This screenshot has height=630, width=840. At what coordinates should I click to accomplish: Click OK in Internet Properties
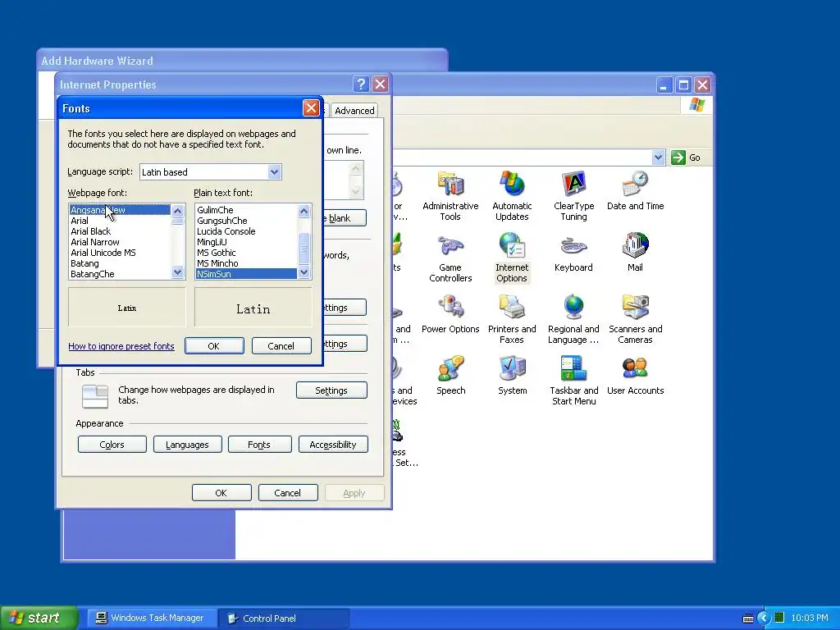pos(221,493)
